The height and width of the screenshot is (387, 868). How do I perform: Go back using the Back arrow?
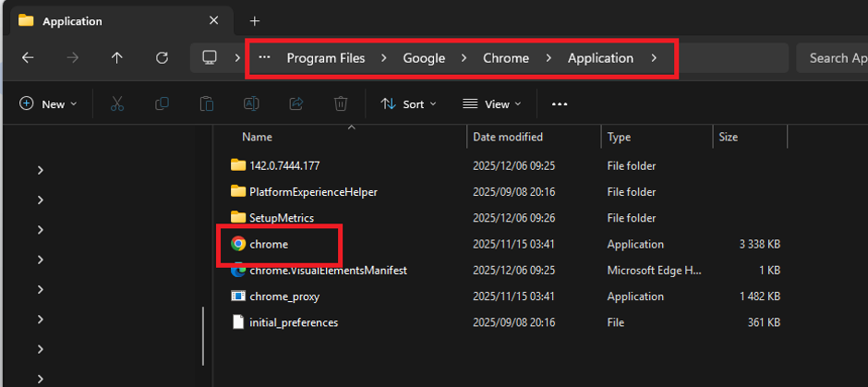click(x=28, y=58)
